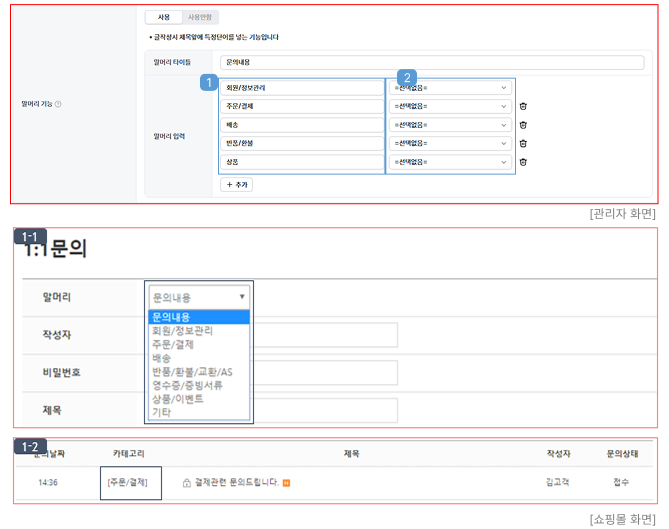Remove 반품/환불 row using trash icon
The image size is (669, 529).
(x=523, y=143)
